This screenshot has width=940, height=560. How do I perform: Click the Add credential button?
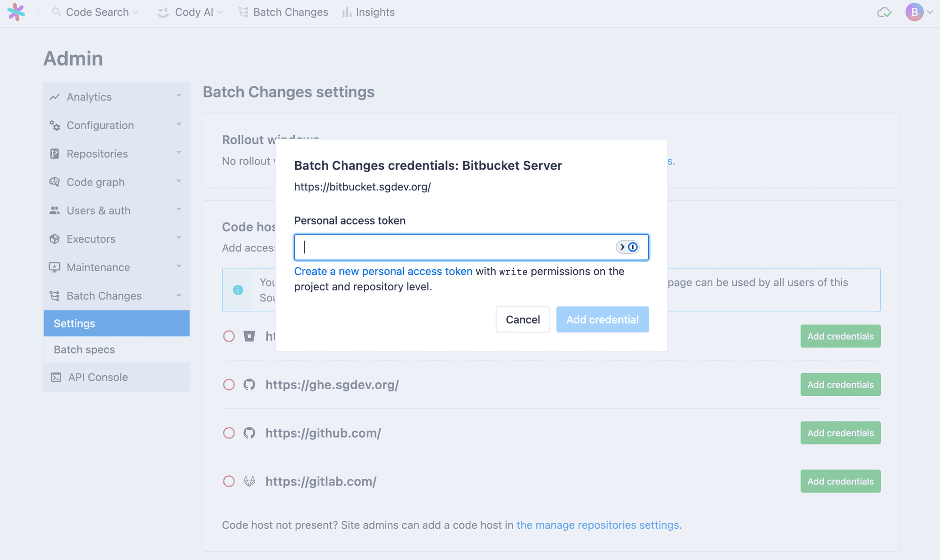coord(602,320)
